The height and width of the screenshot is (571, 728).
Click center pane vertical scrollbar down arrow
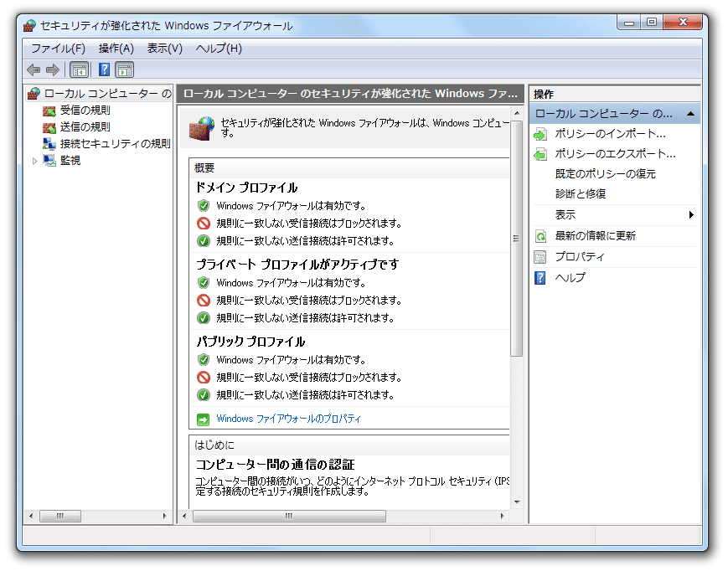tap(517, 502)
